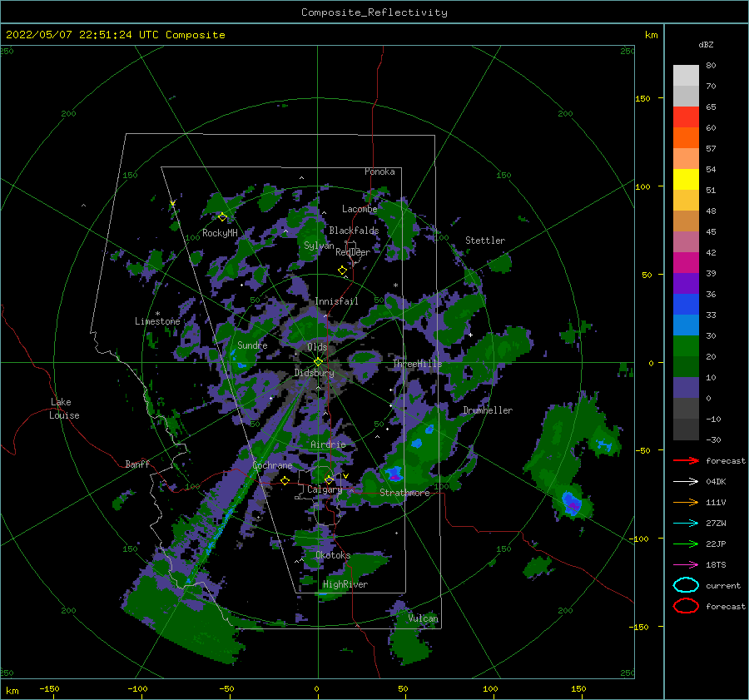Click the cyan current ellipse in legend

click(686, 585)
